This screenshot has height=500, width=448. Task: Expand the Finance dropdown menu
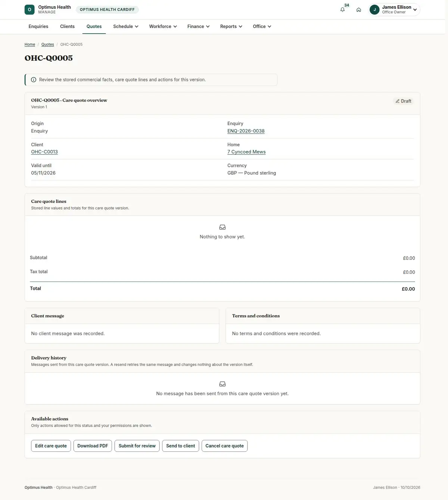(198, 27)
